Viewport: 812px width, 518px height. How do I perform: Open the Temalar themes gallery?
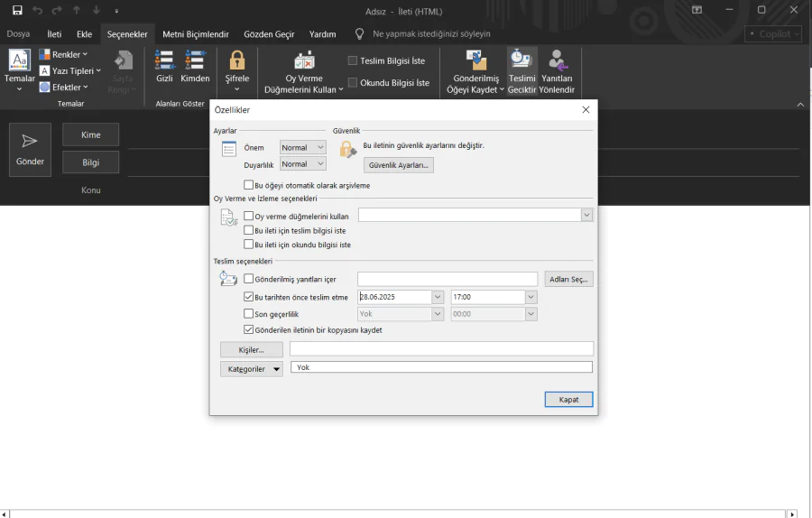[20, 71]
